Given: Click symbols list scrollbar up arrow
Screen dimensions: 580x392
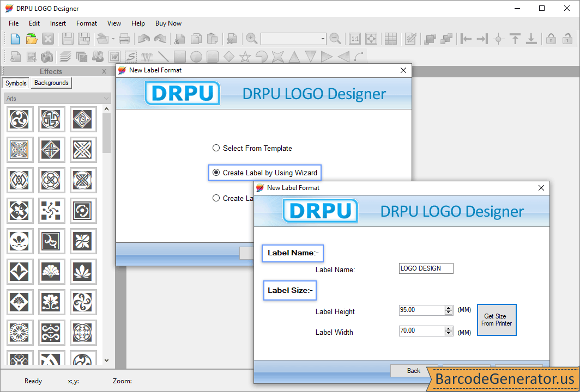Looking at the screenshot, I should click(106, 109).
